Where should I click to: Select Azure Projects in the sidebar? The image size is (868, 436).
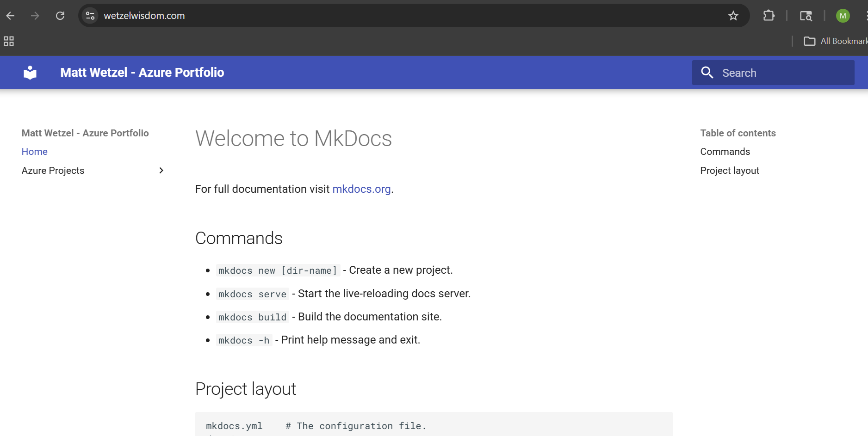pyautogui.click(x=53, y=171)
